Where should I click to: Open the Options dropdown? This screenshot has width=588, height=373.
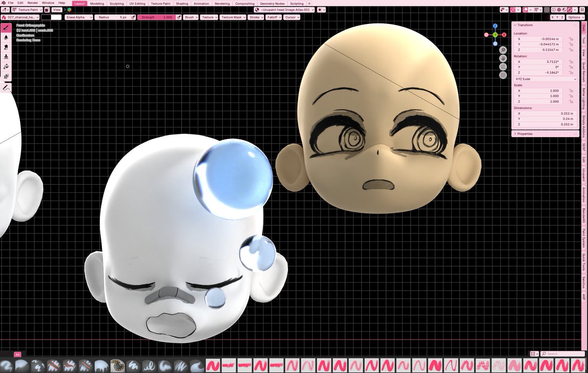coord(576,17)
